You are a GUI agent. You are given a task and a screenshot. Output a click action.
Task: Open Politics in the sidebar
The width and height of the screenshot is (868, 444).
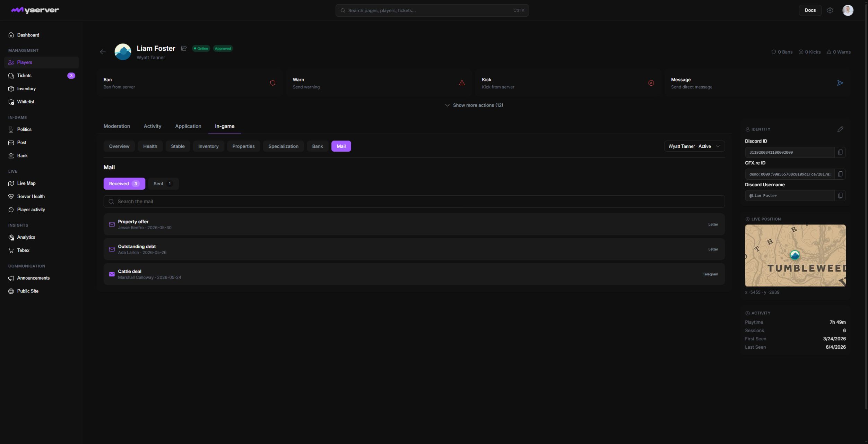pyautogui.click(x=41, y=129)
